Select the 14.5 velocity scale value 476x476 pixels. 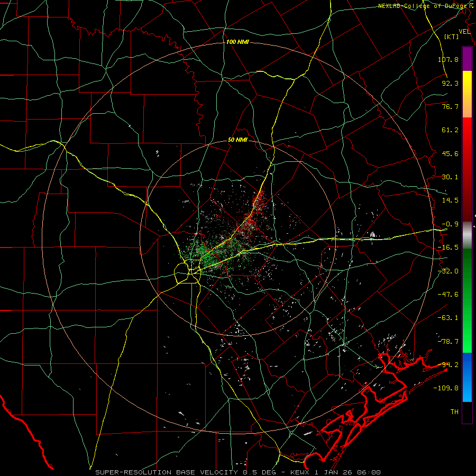pyautogui.click(x=450, y=200)
